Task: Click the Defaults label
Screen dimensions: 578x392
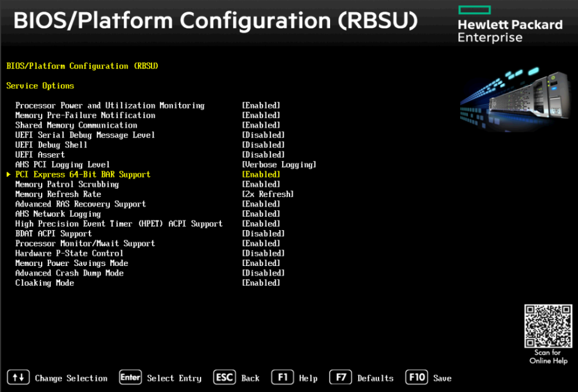Action: 375,378
